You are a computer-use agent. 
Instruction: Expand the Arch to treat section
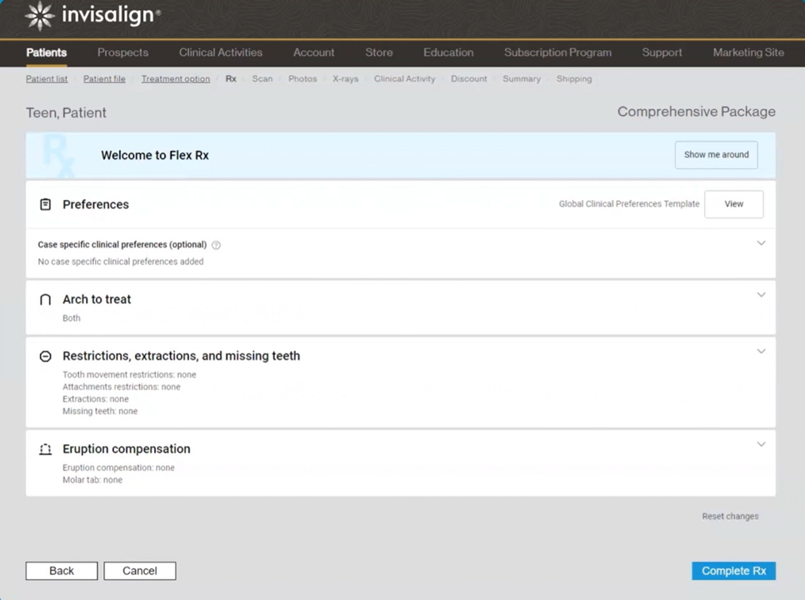[761, 295]
